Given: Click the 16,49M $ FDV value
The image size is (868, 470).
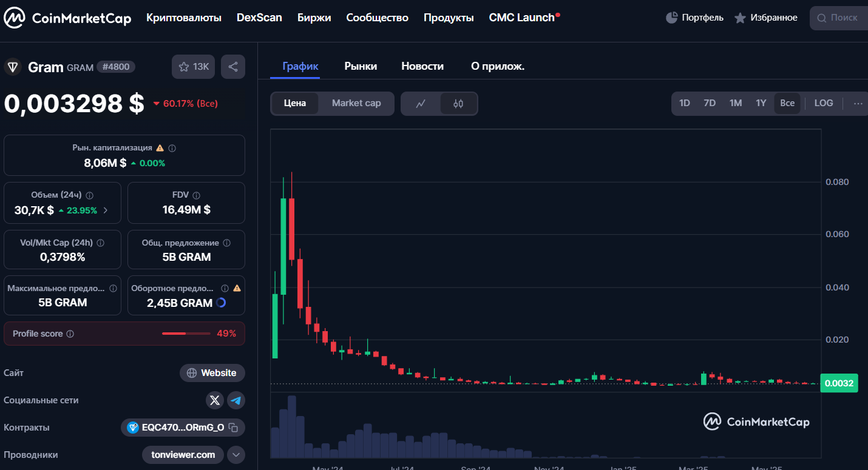Looking at the screenshot, I should [x=186, y=210].
